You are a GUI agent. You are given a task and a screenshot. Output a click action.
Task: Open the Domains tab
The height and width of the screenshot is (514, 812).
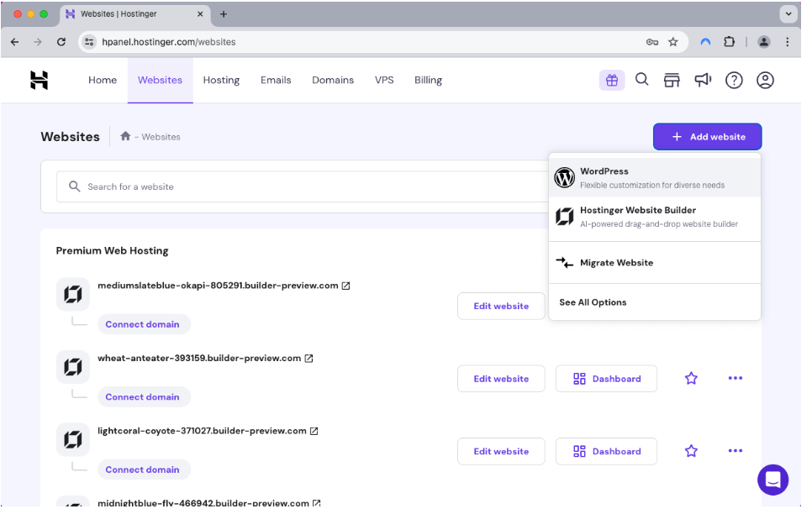pos(333,81)
